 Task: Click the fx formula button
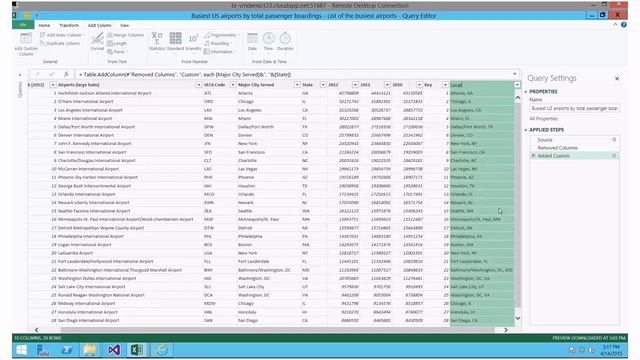66,74
